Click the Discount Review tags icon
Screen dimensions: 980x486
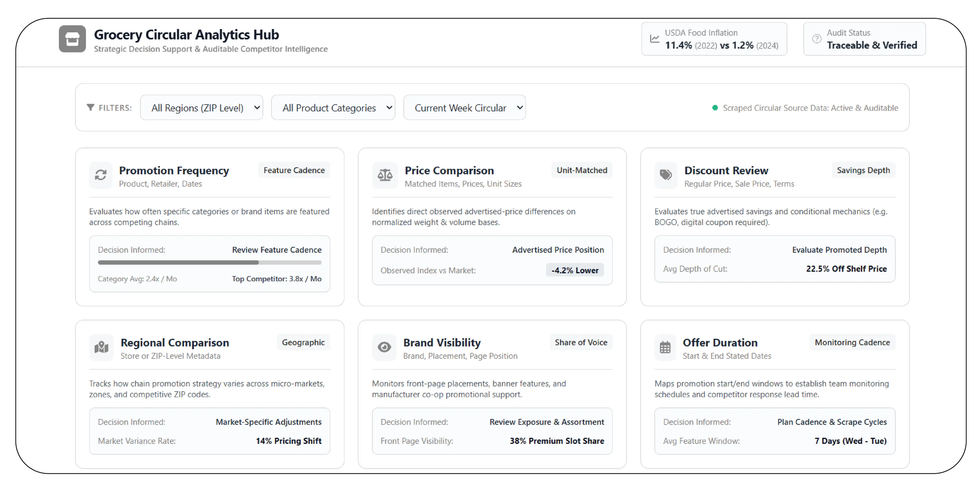666,175
